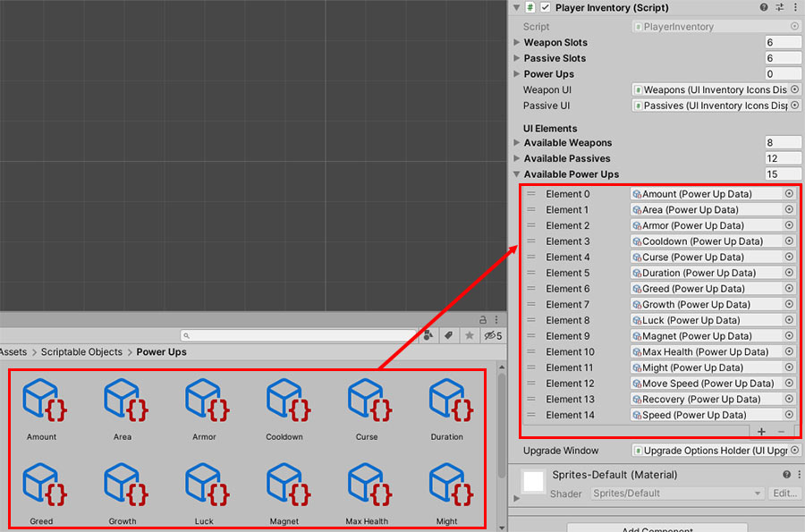Select the Amount power up asset
The height and width of the screenshot is (532, 805).
41,402
